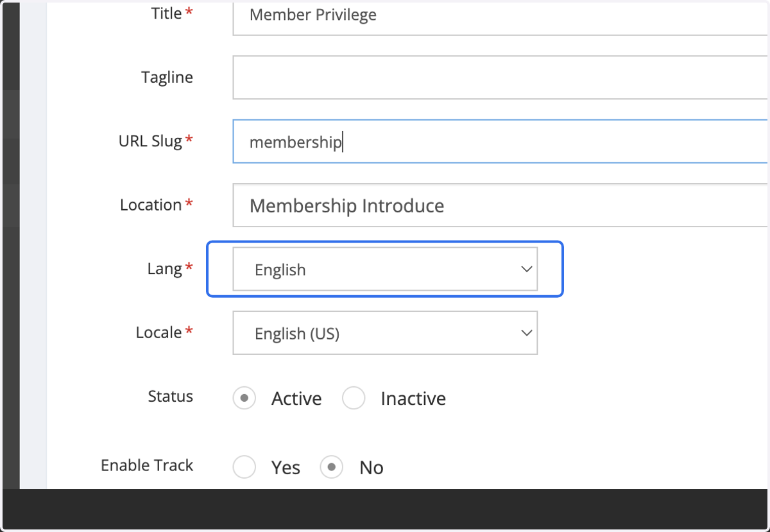Choose No for Enable Track
The width and height of the screenshot is (770, 532).
(332, 467)
